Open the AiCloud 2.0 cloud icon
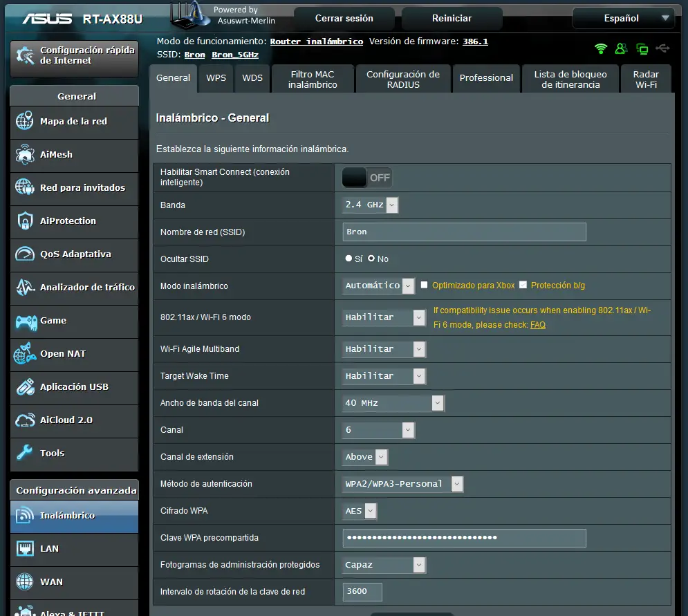The image size is (688, 616). tap(25, 420)
